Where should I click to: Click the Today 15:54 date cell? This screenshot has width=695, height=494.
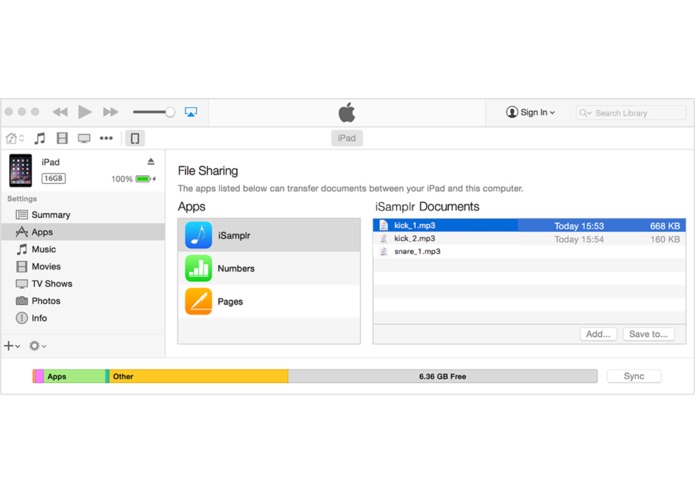tap(579, 239)
